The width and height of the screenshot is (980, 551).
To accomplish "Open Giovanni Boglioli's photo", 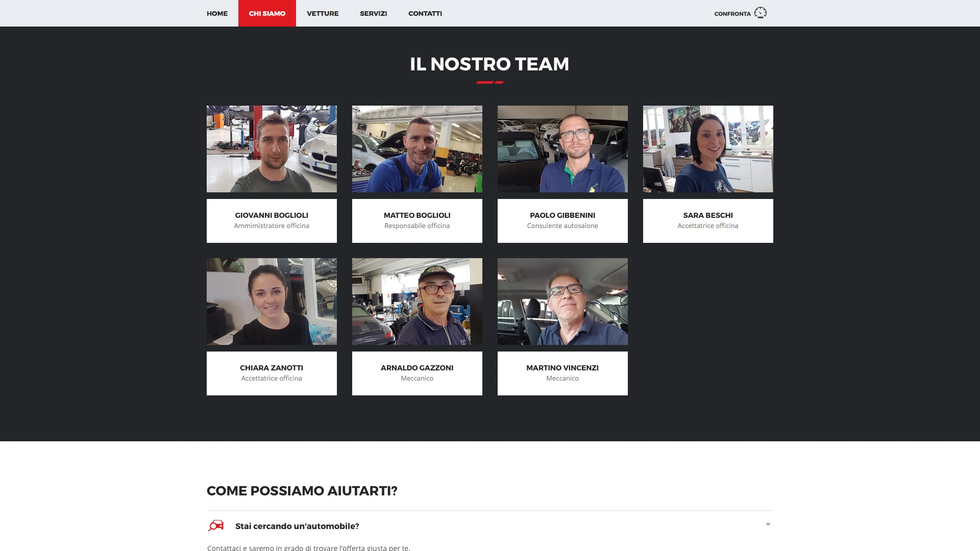I will click(x=272, y=149).
